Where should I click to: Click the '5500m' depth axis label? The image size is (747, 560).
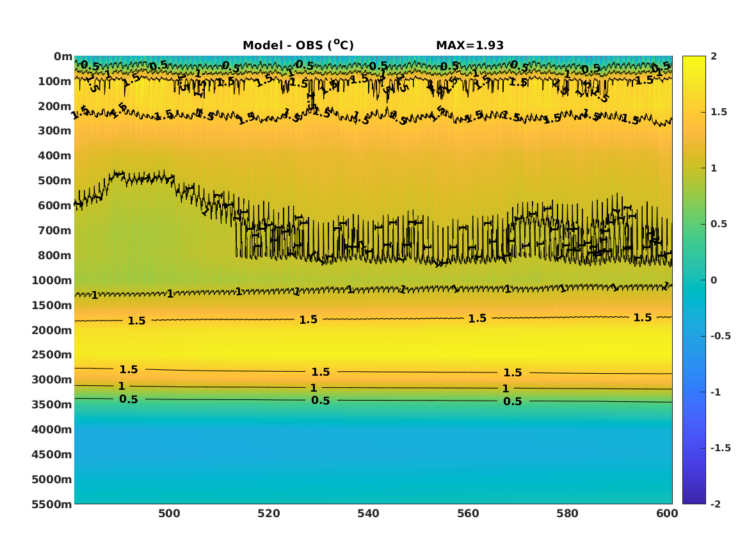[52, 504]
